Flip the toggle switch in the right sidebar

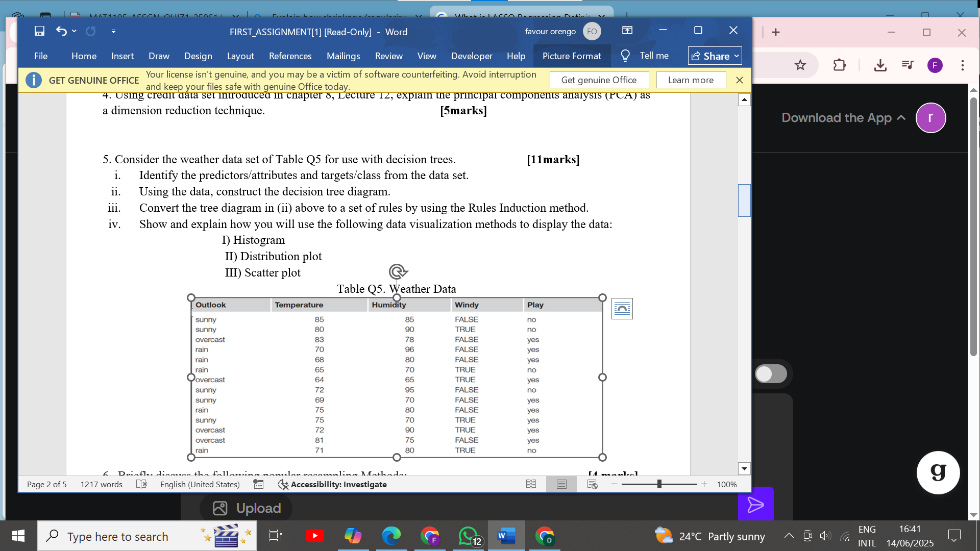coord(770,373)
